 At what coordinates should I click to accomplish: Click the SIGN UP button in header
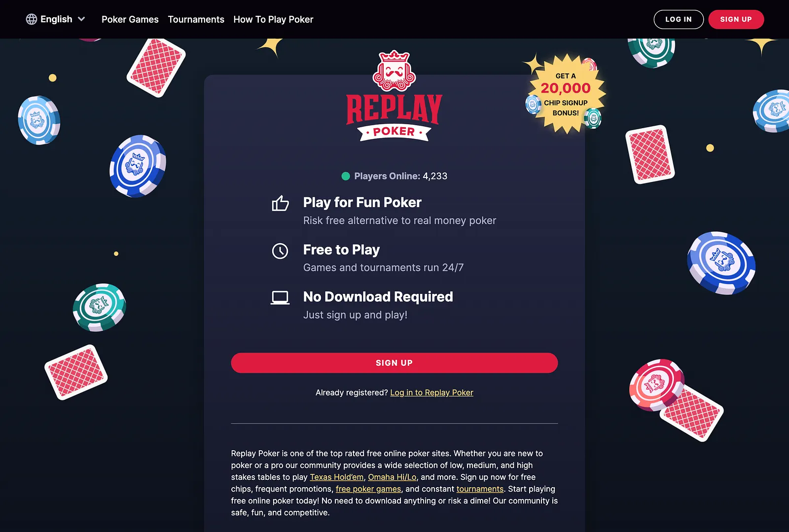point(736,19)
